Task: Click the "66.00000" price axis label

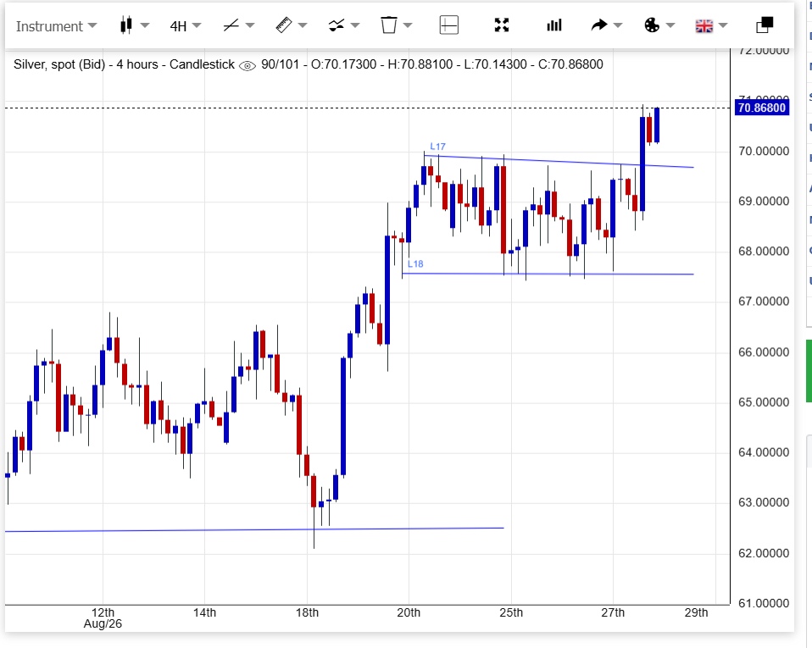Action: click(764, 352)
